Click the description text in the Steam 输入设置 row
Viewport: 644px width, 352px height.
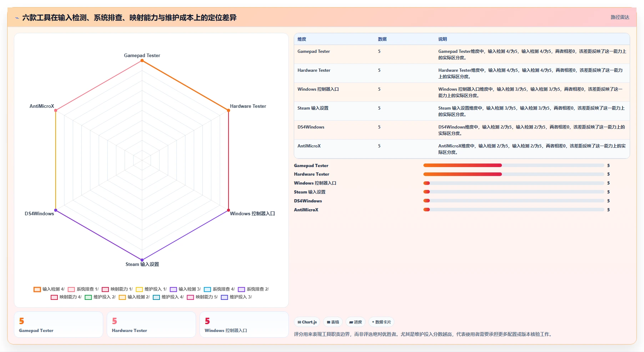tap(532, 111)
